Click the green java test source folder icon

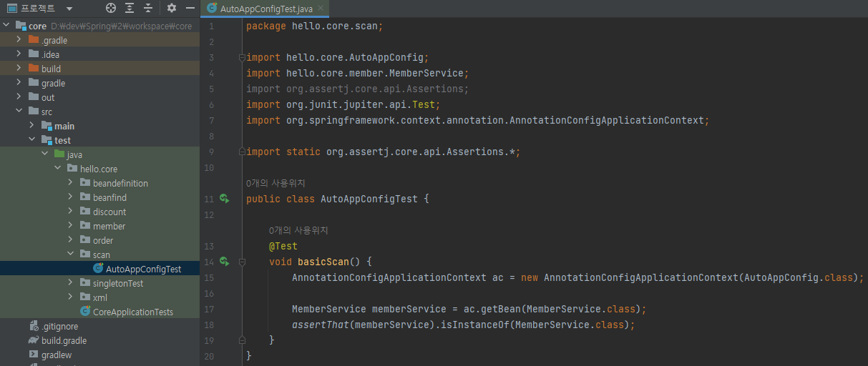pyautogui.click(x=59, y=154)
